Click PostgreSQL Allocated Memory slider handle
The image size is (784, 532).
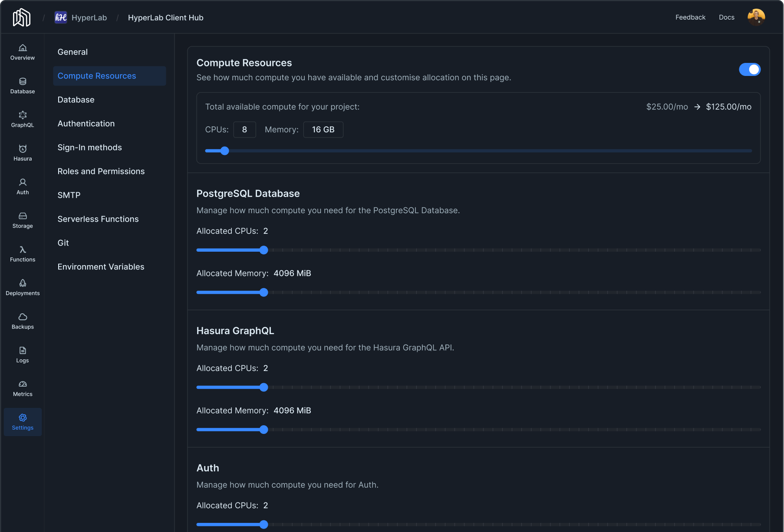(264, 292)
